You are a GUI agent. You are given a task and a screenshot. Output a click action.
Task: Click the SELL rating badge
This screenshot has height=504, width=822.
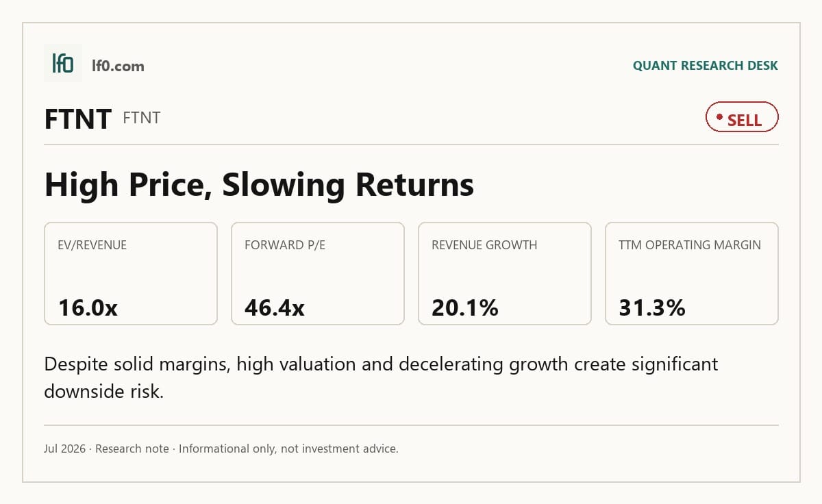point(742,118)
